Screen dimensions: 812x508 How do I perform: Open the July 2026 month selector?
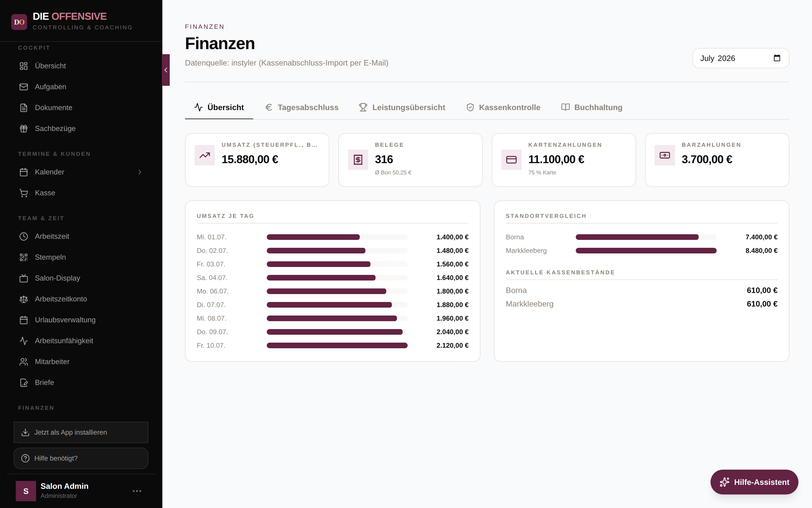click(x=741, y=58)
